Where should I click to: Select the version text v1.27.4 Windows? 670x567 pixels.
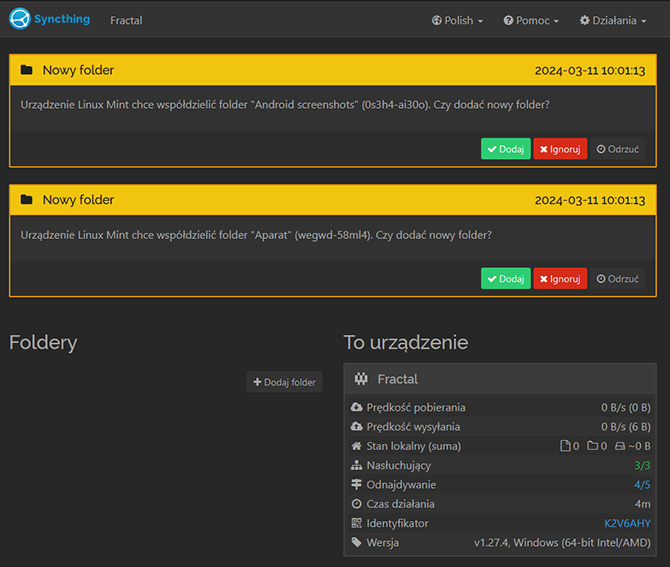(x=562, y=543)
